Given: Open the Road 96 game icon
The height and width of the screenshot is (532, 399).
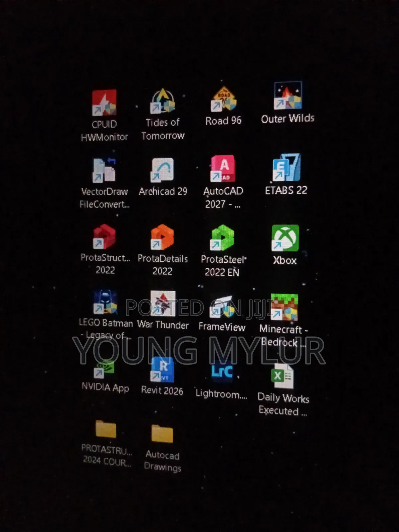Looking at the screenshot, I should coord(223,99).
